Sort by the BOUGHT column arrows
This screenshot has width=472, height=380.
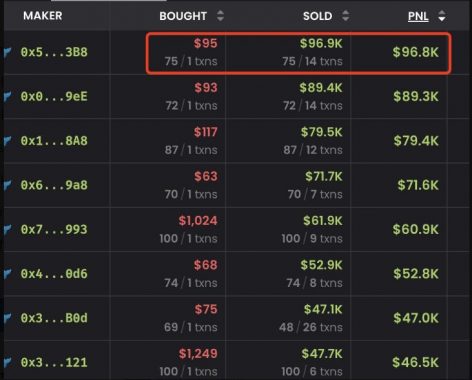coord(220,16)
